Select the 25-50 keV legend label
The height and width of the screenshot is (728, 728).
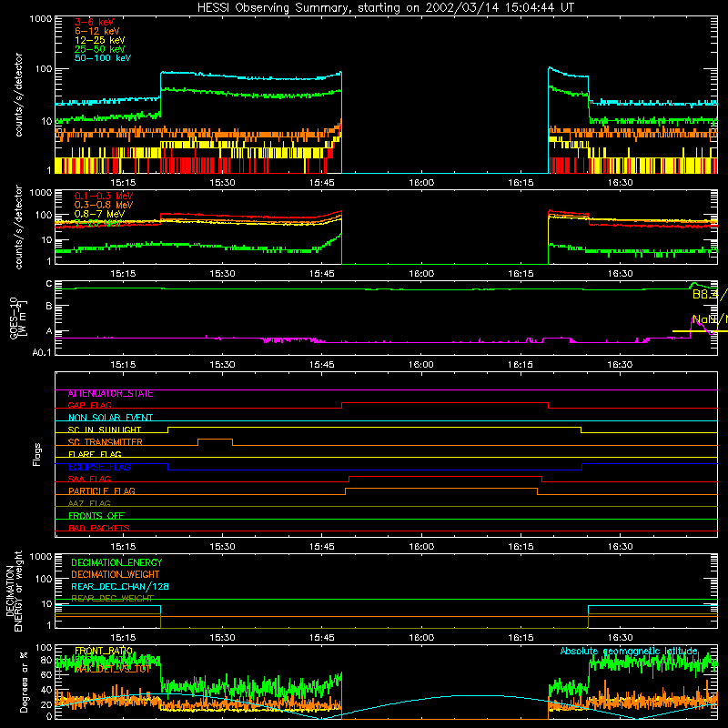click(x=100, y=49)
